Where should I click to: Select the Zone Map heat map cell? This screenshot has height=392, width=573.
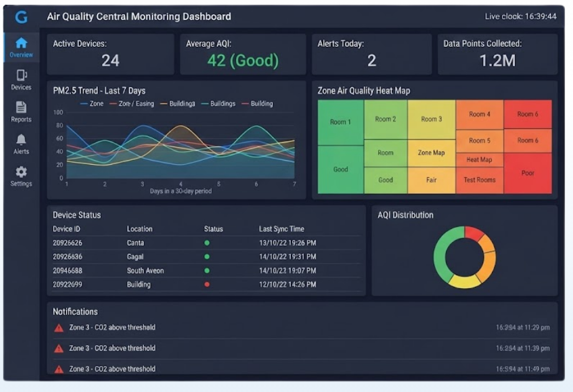coord(432,153)
